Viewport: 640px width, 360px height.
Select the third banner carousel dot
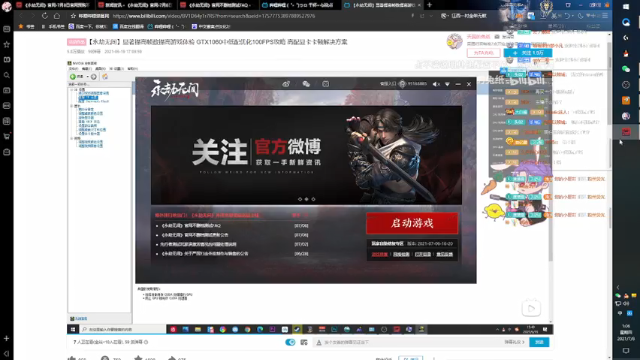[x=313, y=199]
